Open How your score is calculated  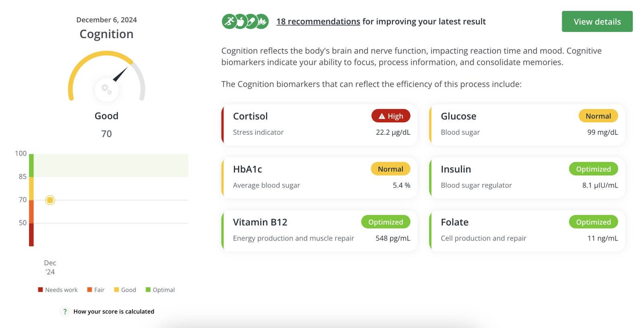[x=114, y=311]
